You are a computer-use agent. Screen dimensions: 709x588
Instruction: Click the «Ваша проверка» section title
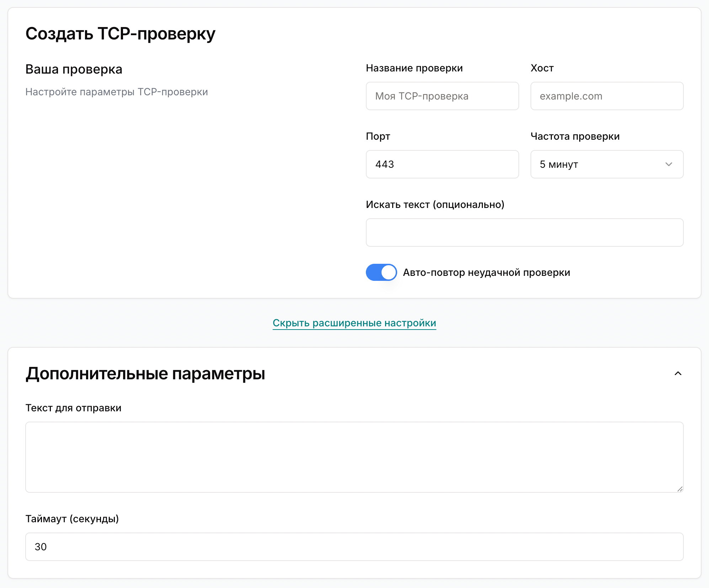tap(74, 69)
